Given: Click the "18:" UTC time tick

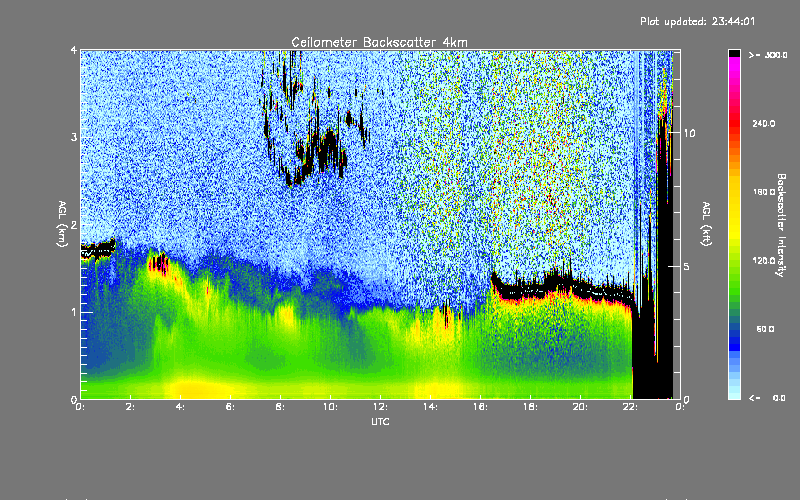Looking at the screenshot, I should (530, 407).
